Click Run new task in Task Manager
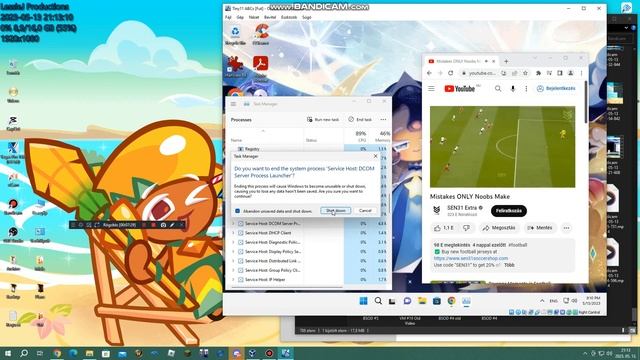 pyautogui.click(x=323, y=120)
